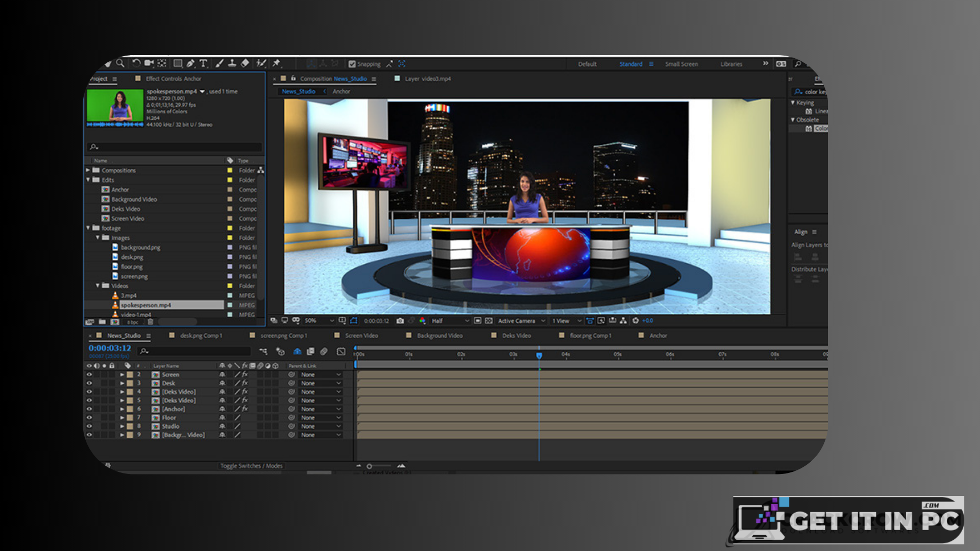Open Libraries workspace

click(x=731, y=64)
